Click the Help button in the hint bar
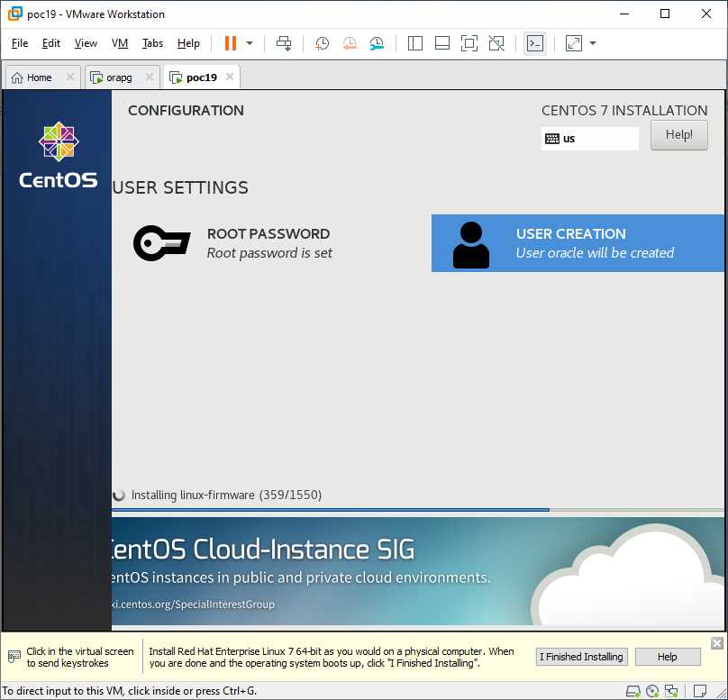 tap(667, 657)
